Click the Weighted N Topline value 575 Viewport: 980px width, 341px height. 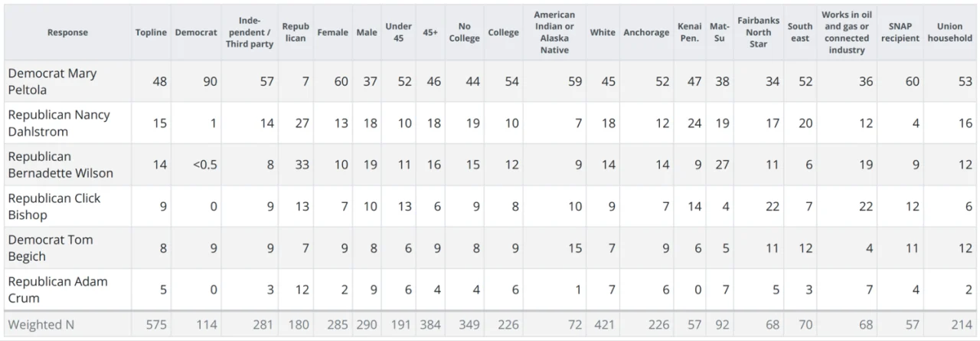pyautogui.click(x=155, y=324)
